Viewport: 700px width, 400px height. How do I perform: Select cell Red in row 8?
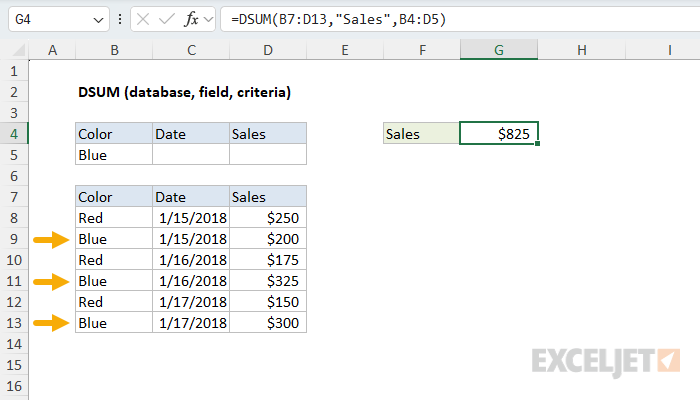(114, 217)
